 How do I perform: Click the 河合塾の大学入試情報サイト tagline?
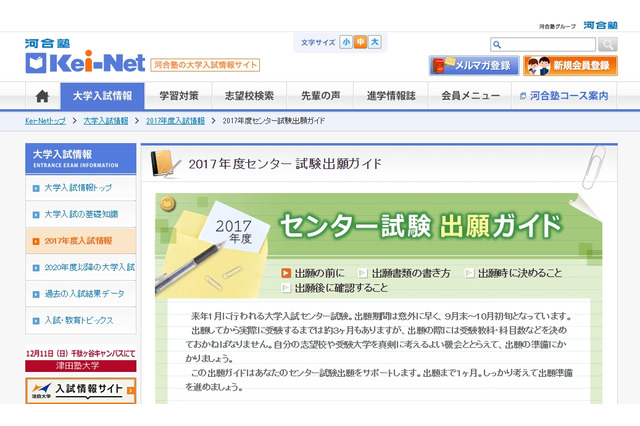205,65
